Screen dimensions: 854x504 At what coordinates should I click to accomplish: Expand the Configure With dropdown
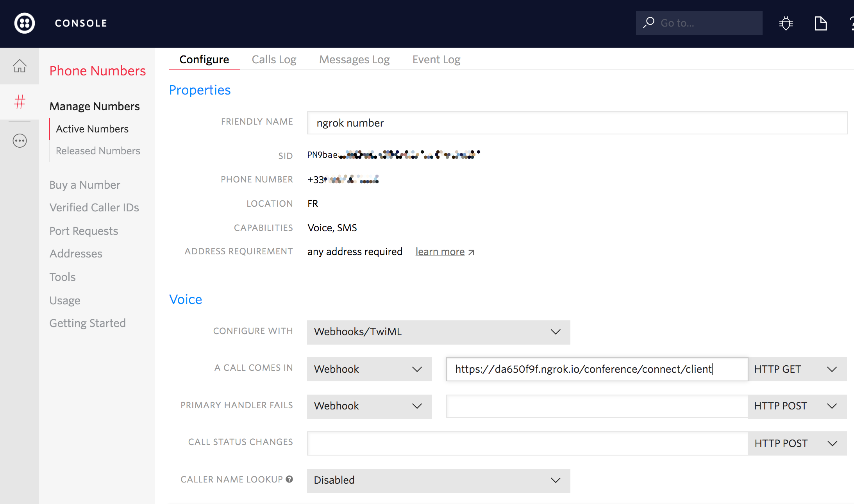click(438, 332)
